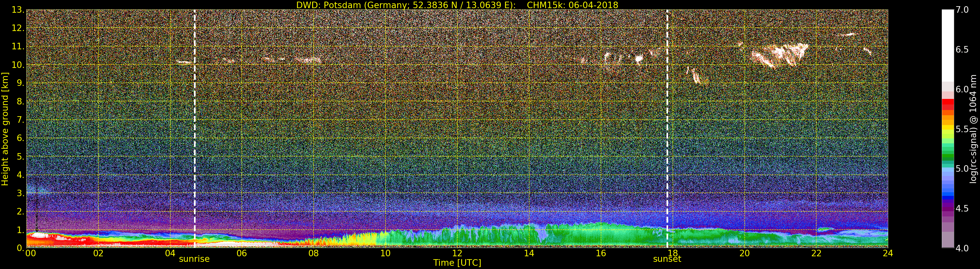The height and width of the screenshot is (269, 980).
Task: Click the y-axis tick label '2.'
Action: [21, 211]
